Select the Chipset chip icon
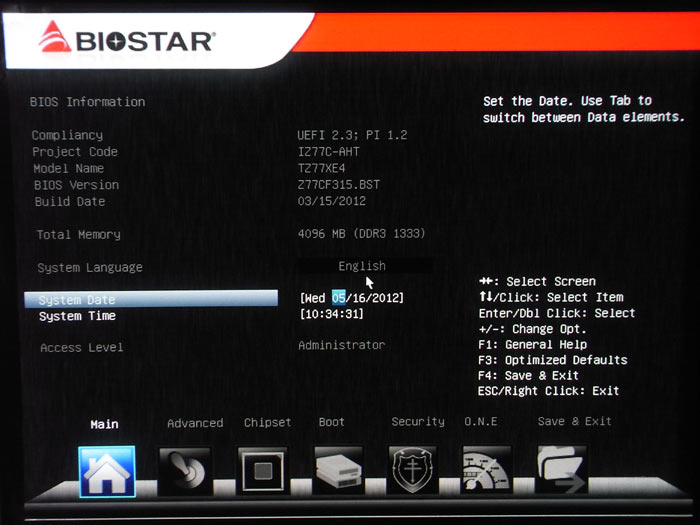700x525 pixels. pyautogui.click(x=262, y=471)
